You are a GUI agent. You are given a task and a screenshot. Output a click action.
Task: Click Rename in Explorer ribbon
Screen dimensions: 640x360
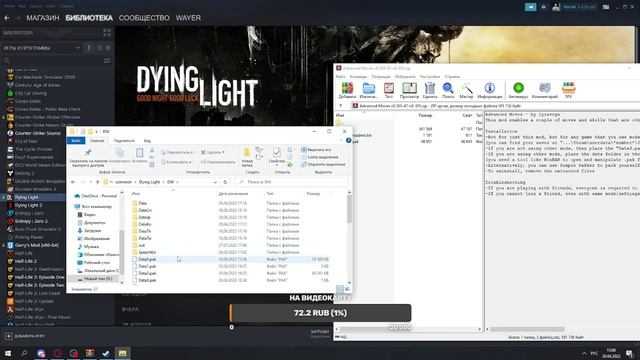click(x=218, y=162)
